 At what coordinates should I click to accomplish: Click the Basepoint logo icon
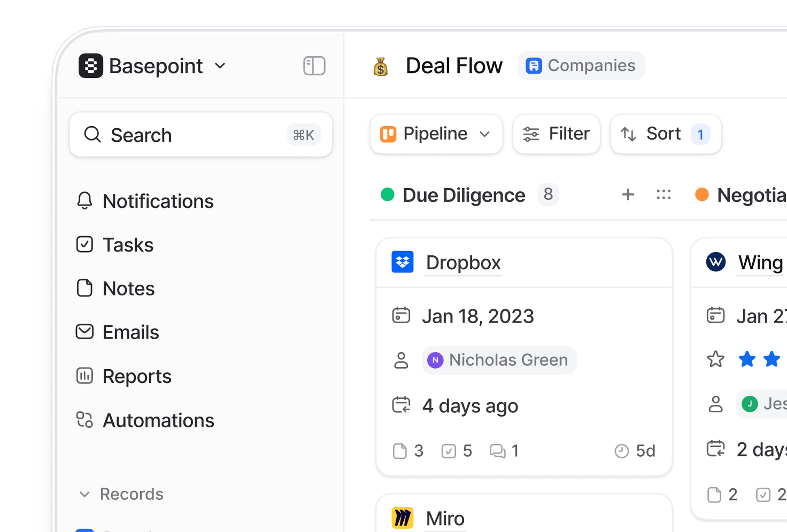(x=91, y=66)
